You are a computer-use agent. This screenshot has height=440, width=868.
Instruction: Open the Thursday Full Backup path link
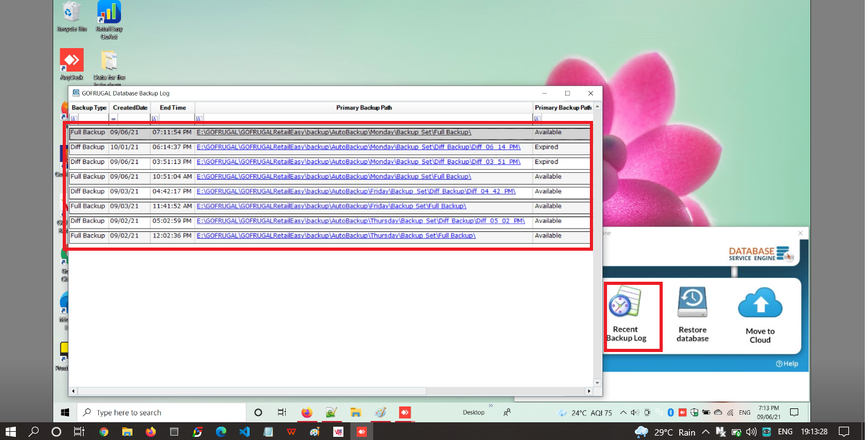pos(336,236)
